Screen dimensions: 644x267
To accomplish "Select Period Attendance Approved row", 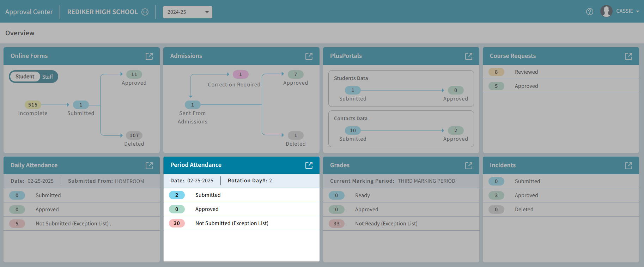I will pos(241,209).
